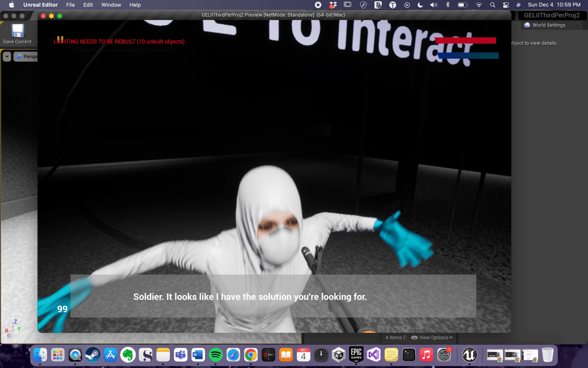Open Steam from the dock

tap(92, 355)
